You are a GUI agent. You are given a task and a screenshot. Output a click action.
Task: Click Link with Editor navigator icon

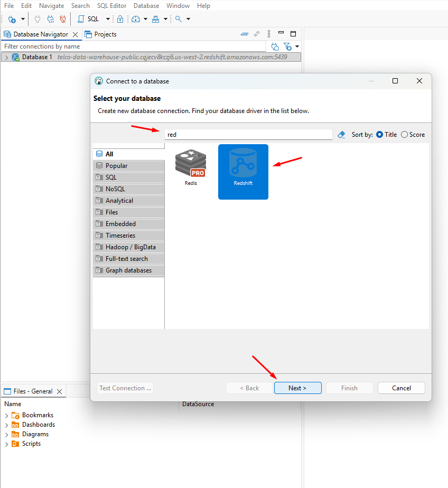pyautogui.click(x=257, y=34)
